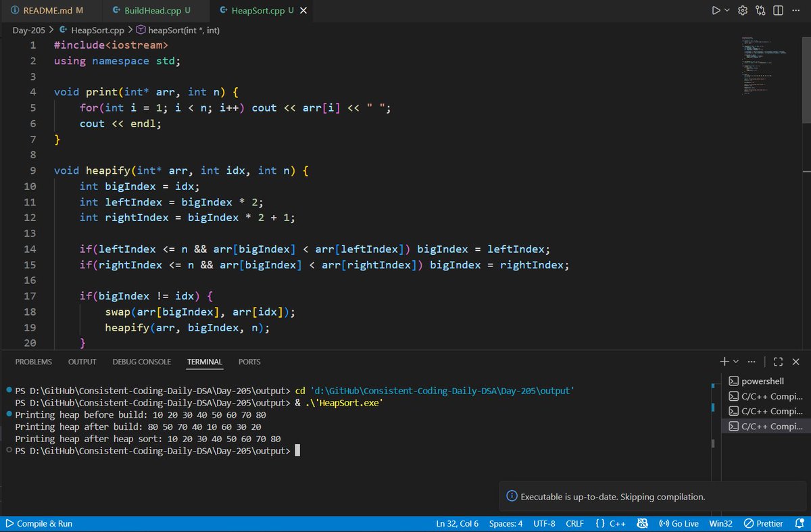
Task: Click the Compile & Run status bar button
Action: (39, 524)
